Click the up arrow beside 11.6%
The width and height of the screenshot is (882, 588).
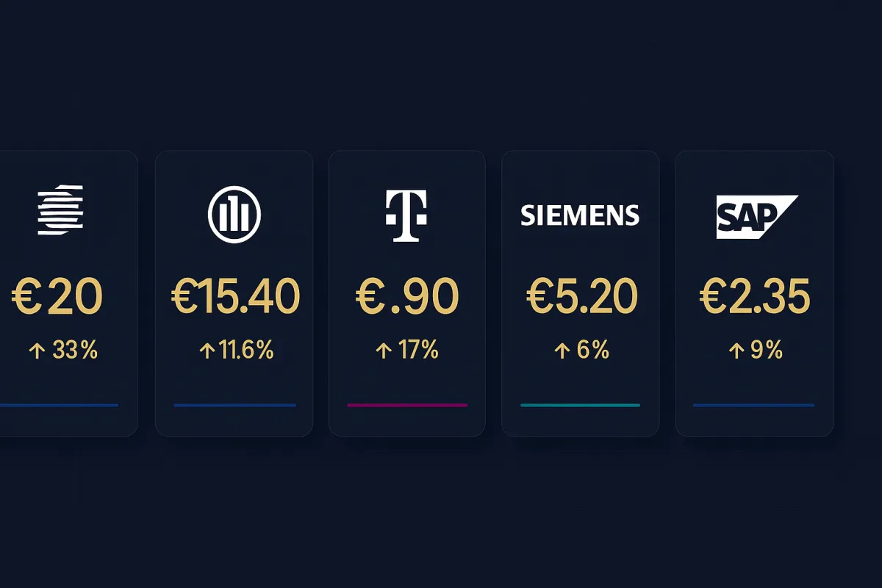point(207,351)
